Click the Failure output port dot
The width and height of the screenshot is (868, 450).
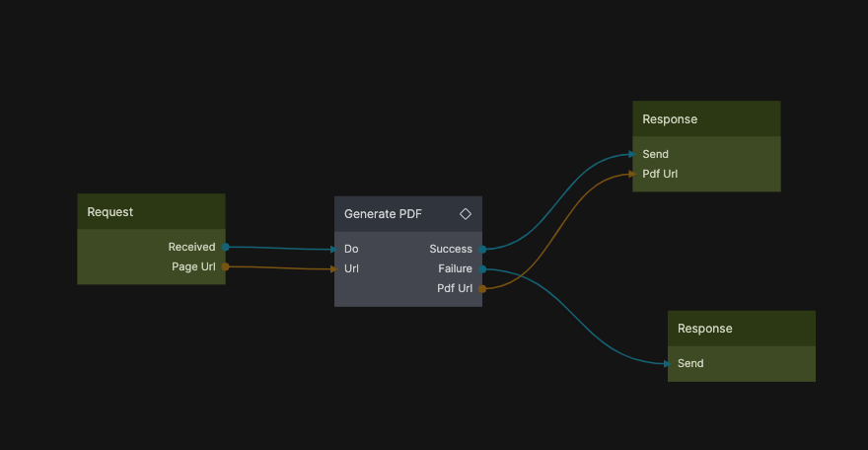point(482,268)
